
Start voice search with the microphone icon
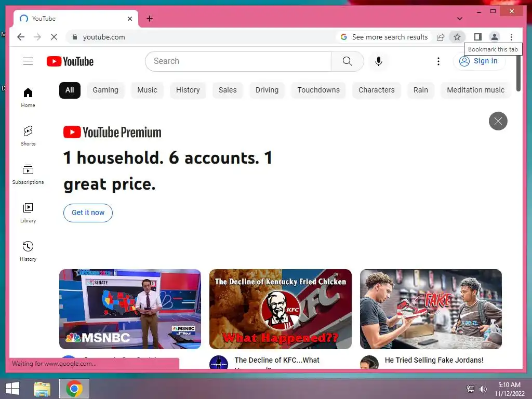point(379,61)
